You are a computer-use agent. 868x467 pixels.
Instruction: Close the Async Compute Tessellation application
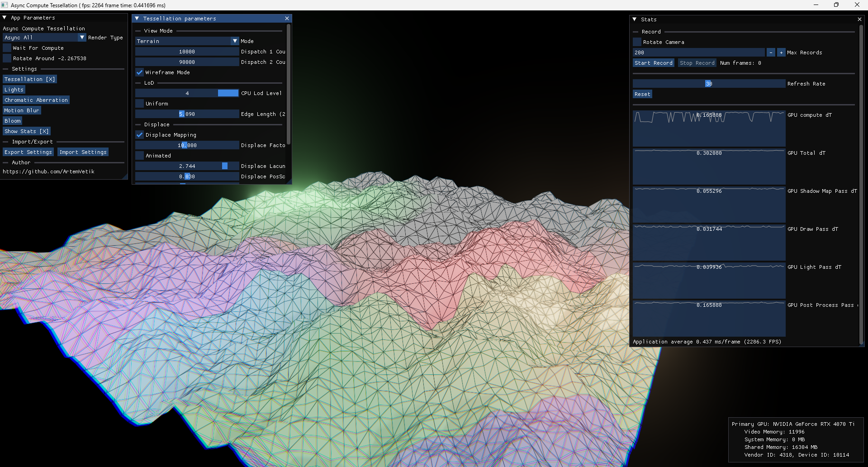click(857, 5)
